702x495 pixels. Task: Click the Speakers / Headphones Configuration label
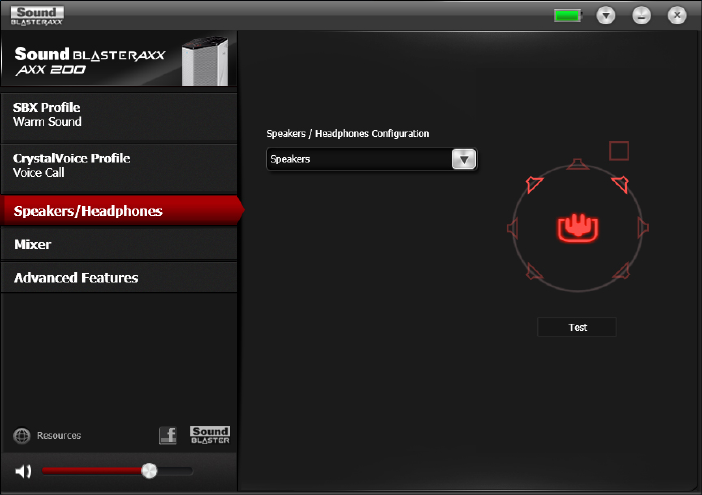tap(348, 133)
